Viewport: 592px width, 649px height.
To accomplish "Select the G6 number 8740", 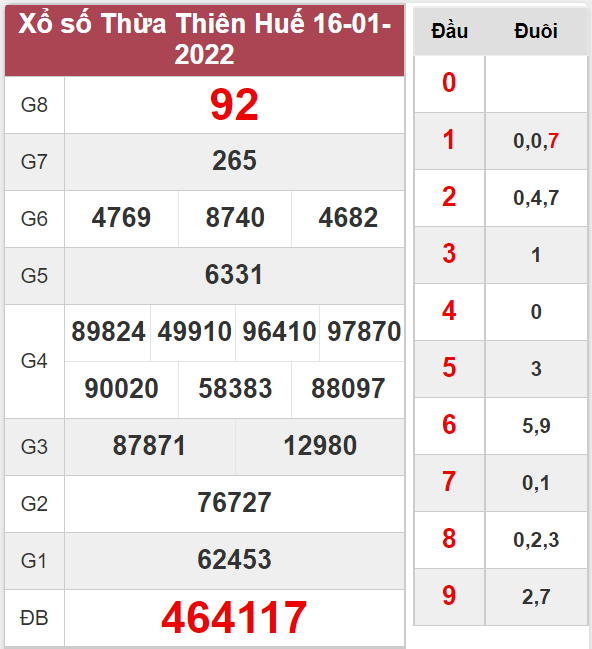I will (235, 218).
